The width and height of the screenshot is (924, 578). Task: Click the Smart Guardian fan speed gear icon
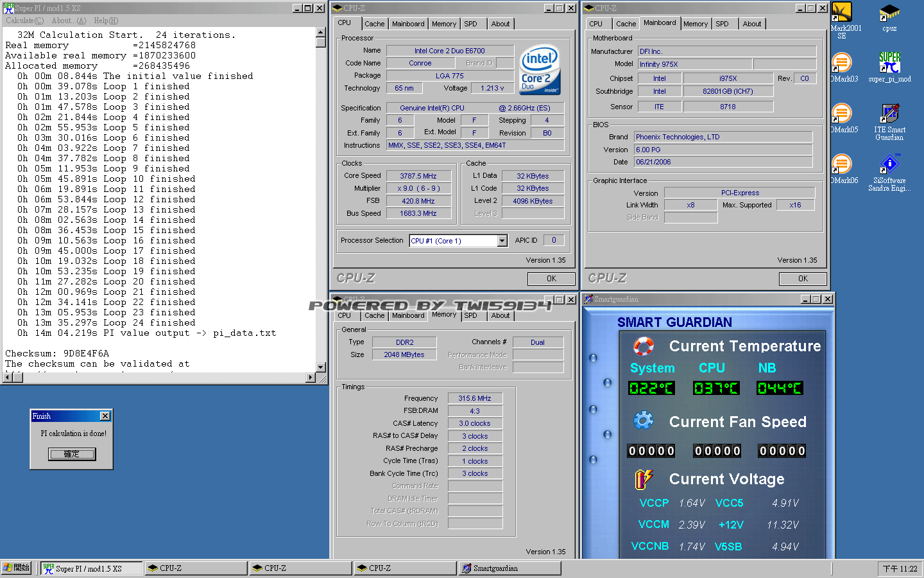coord(643,421)
